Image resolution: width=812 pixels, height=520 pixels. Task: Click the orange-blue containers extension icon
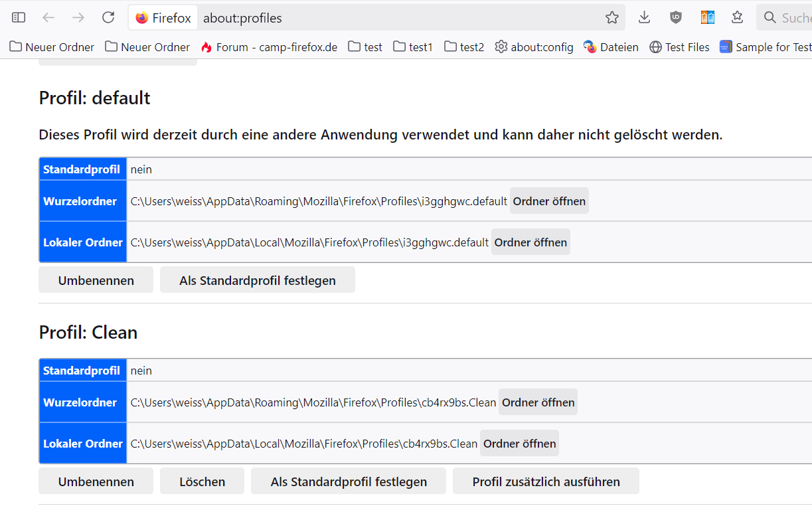pyautogui.click(x=708, y=18)
